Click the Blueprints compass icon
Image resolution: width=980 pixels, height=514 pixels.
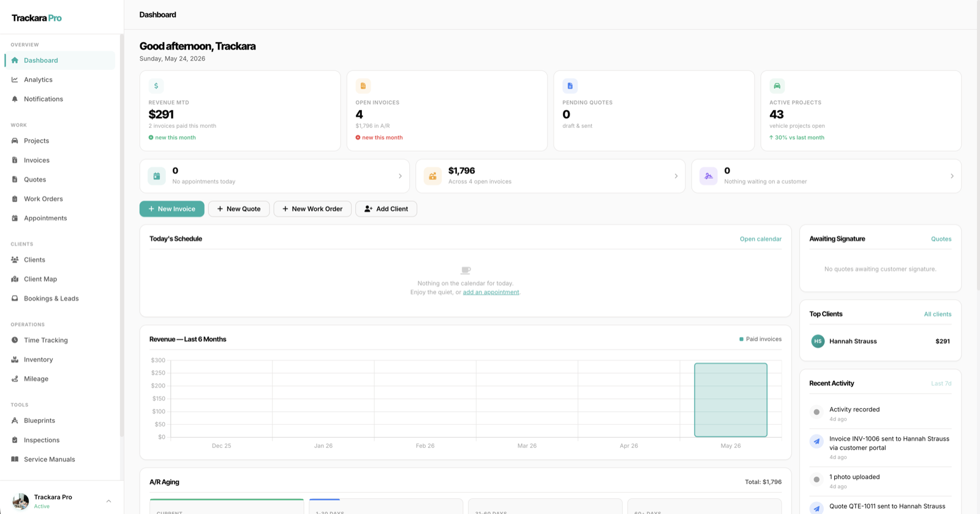[15, 420]
